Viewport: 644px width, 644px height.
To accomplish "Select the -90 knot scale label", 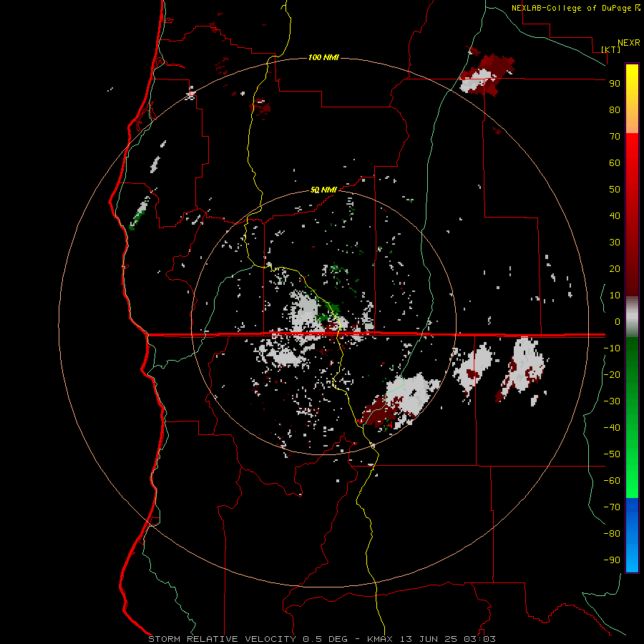I will [x=612, y=560].
